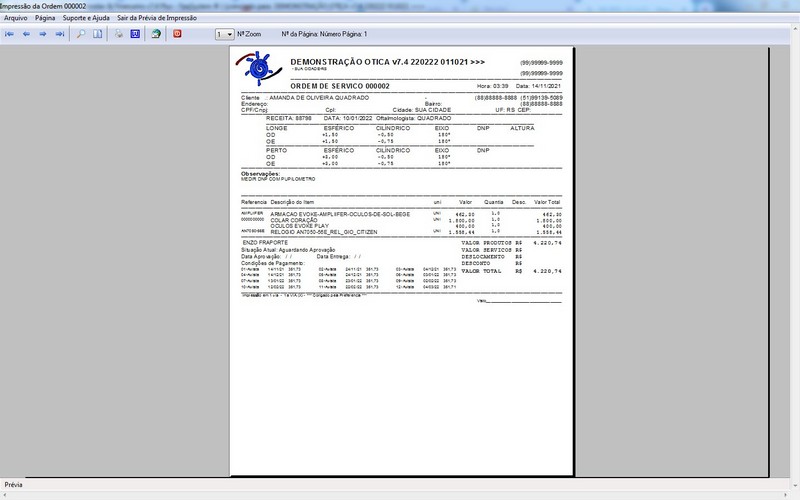Click ARMACAO EVOKE-AMPLIFIER item row
This screenshot has height=500, width=800.
tap(401, 214)
